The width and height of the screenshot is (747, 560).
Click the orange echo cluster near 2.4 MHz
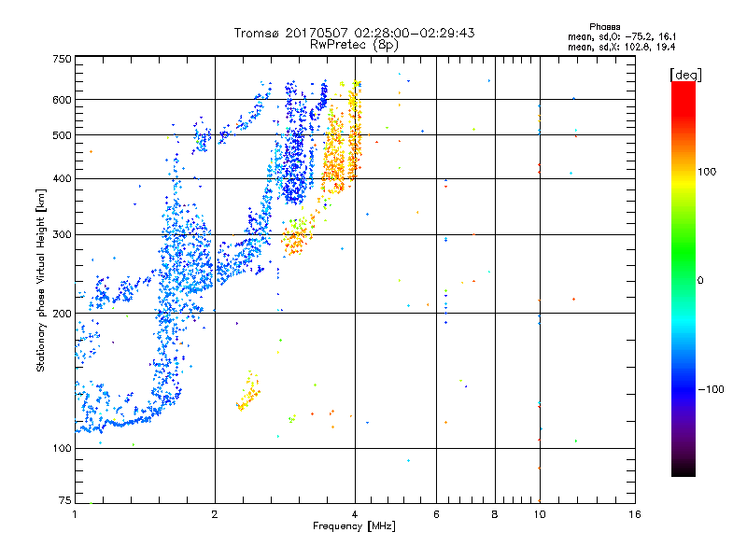point(248,391)
